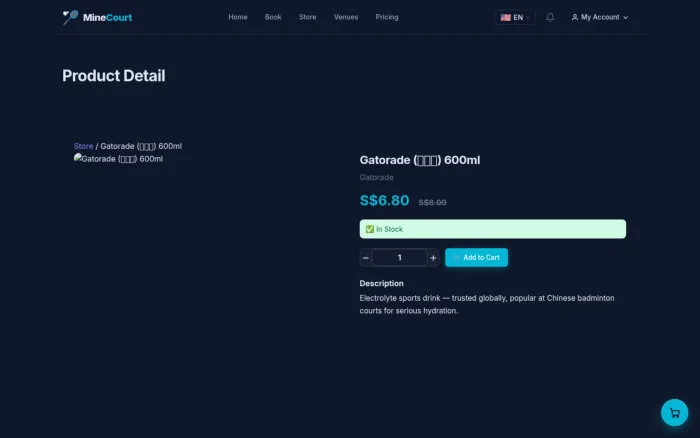
Task: View the Pricing page
Action: [387, 17]
